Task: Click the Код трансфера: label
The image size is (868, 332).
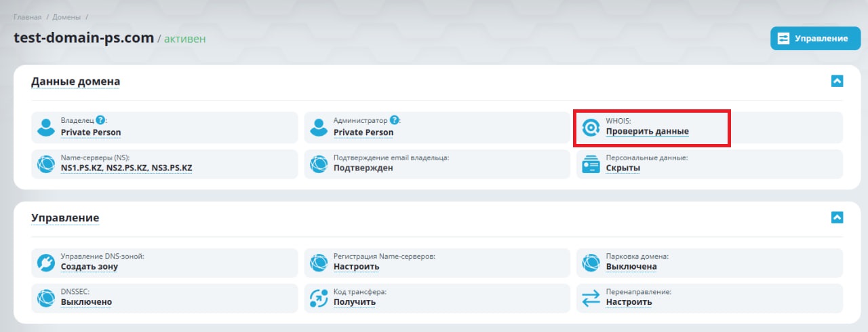Action: pyautogui.click(x=360, y=292)
